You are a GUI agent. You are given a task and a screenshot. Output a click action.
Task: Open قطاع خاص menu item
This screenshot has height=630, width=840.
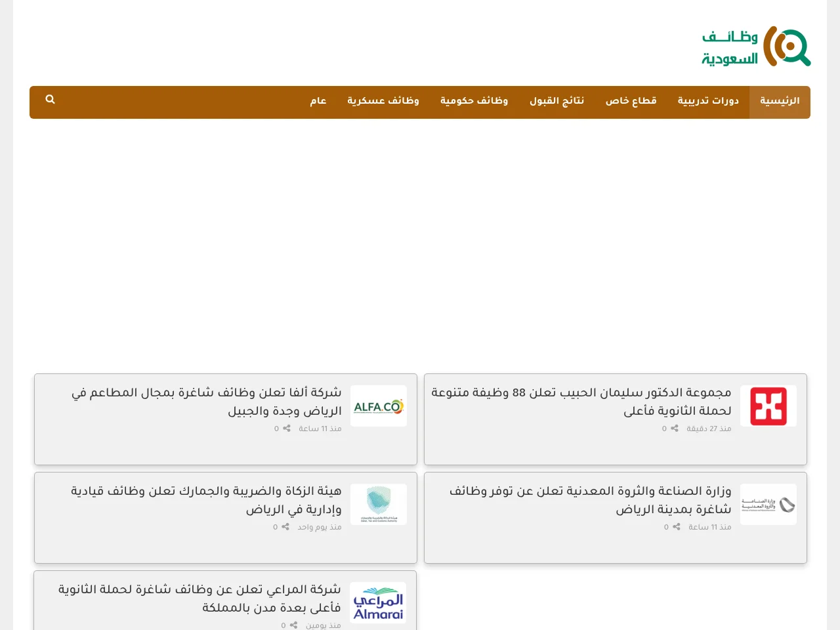[x=631, y=102]
